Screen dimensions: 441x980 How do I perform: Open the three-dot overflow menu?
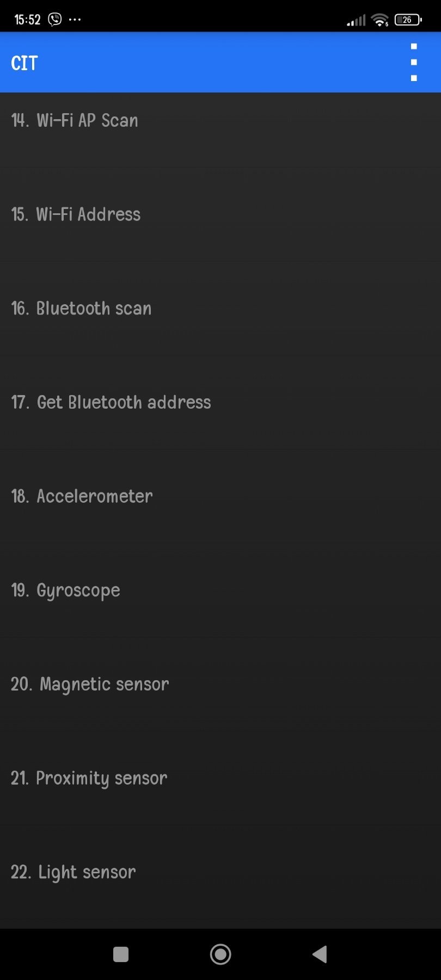coord(414,62)
